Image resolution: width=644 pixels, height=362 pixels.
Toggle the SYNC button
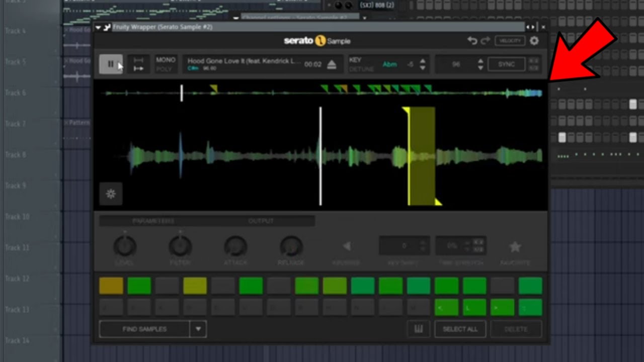tap(506, 64)
